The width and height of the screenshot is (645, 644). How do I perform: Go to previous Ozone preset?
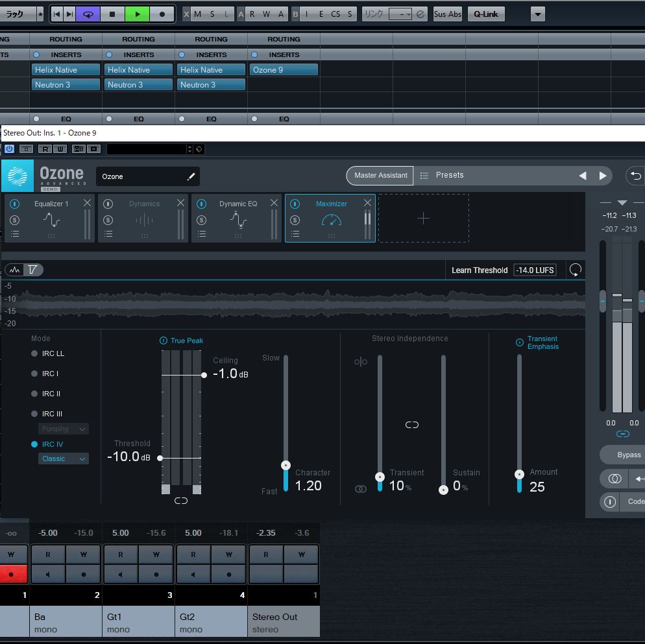(583, 176)
